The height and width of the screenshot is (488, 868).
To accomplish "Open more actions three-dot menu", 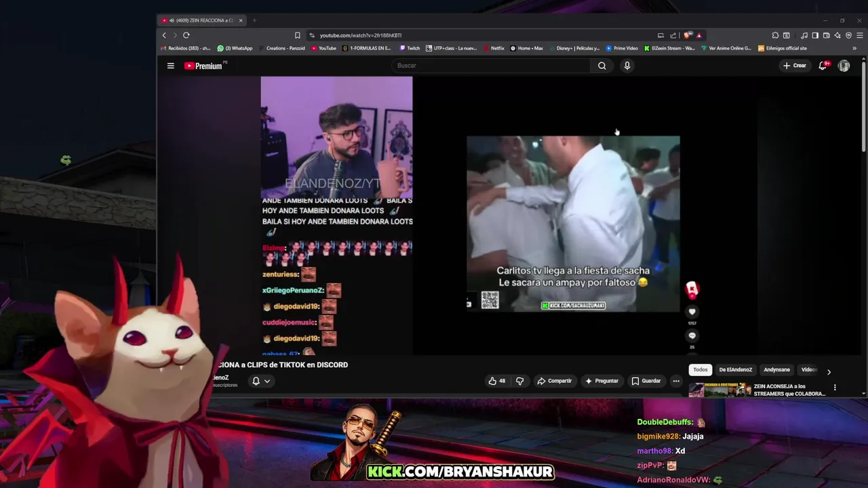I will pyautogui.click(x=676, y=381).
